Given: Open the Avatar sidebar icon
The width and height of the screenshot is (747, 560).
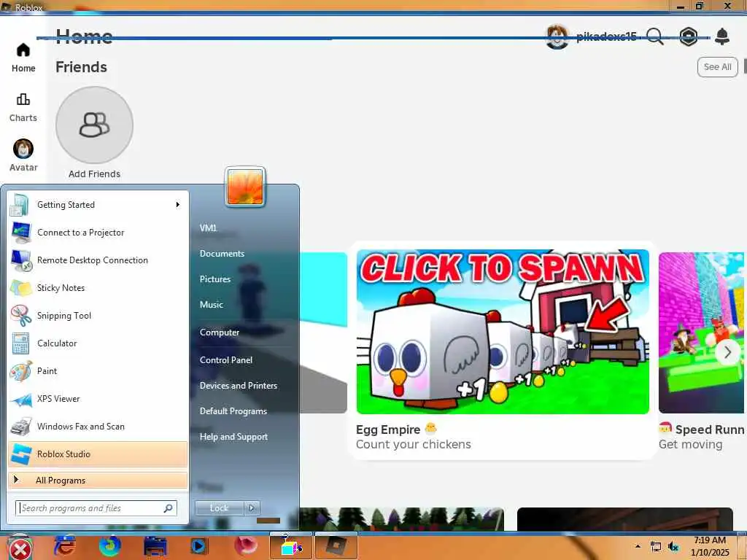Looking at the screenshot, I should [x=23, y=149].
